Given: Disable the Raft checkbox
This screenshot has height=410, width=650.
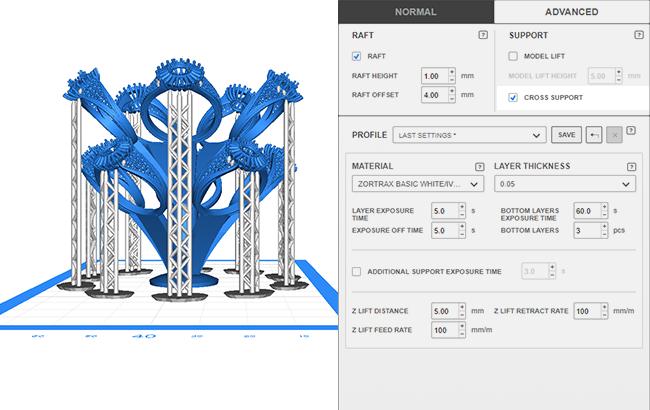Looking at the screenshot, I should point(358,57).
